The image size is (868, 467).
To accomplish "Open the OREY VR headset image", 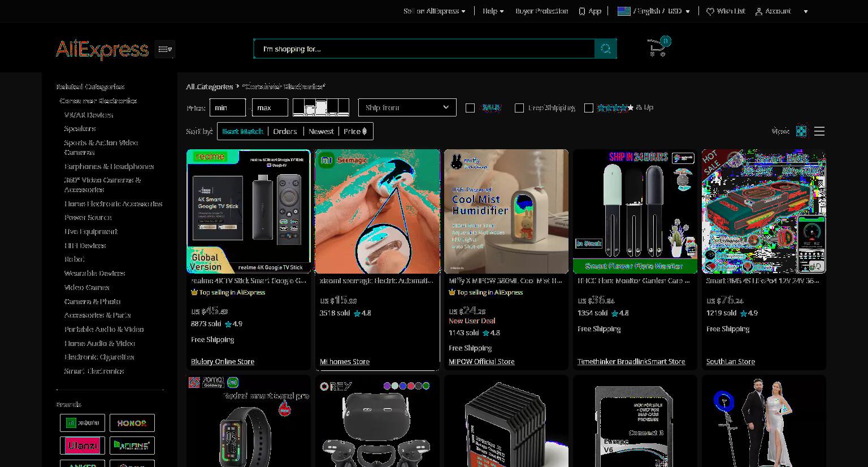I will [x=377, y=421].
